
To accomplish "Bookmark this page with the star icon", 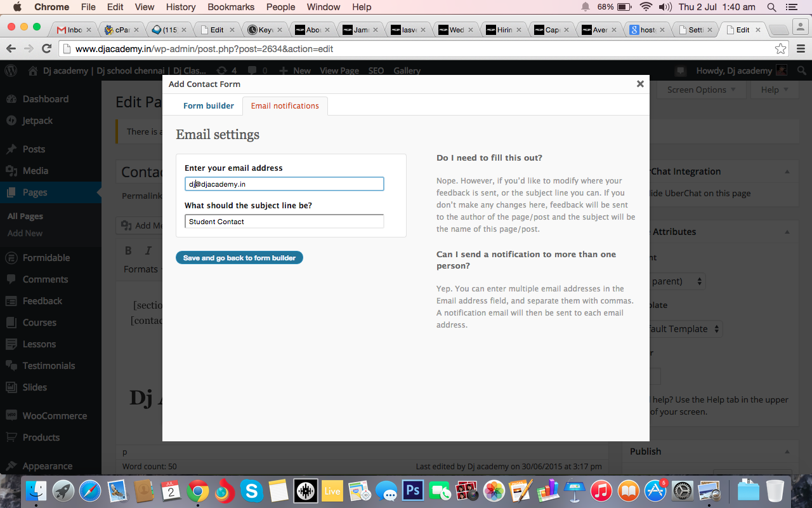I will 780,49.
